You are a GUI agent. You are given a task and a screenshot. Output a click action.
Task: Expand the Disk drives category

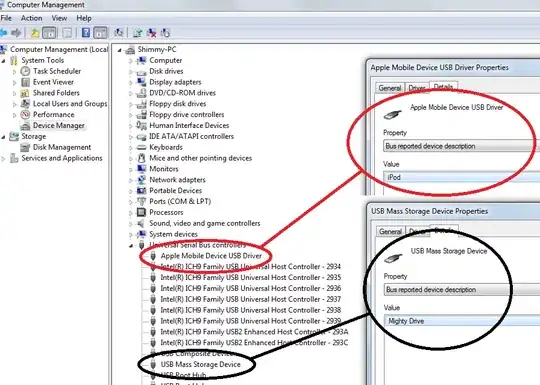point(131,72)
